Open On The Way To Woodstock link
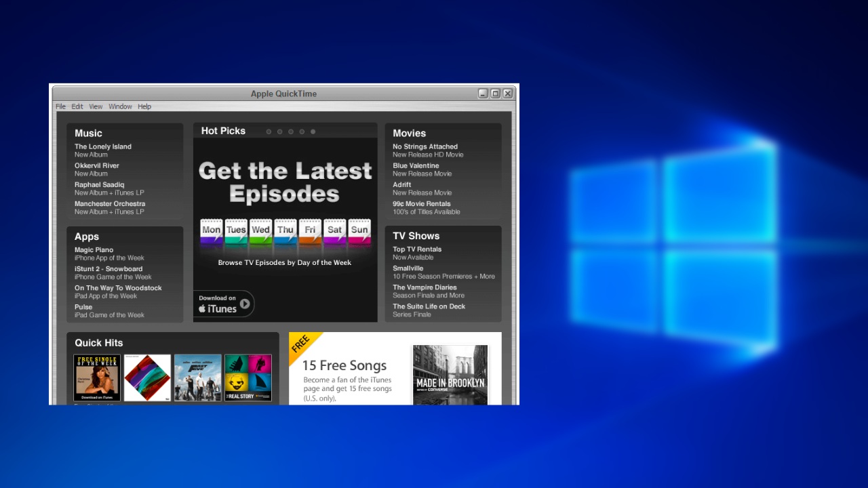868x488 pixels. [118, 291]
